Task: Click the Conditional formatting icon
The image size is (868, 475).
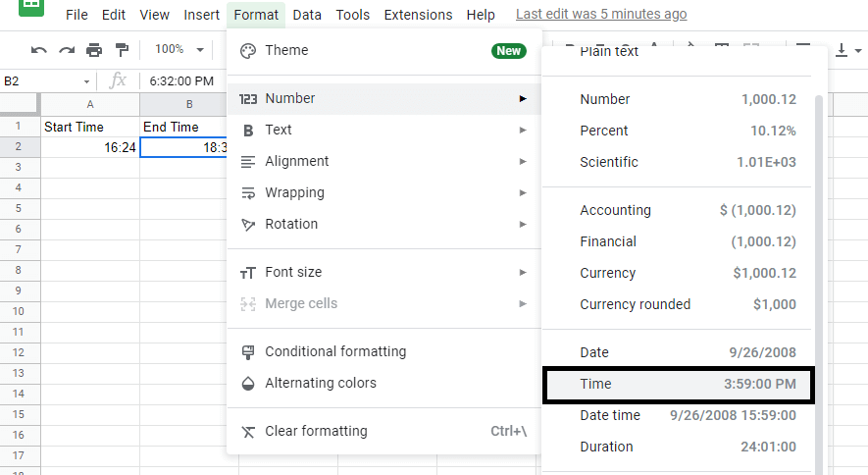Action: [248, 352]
